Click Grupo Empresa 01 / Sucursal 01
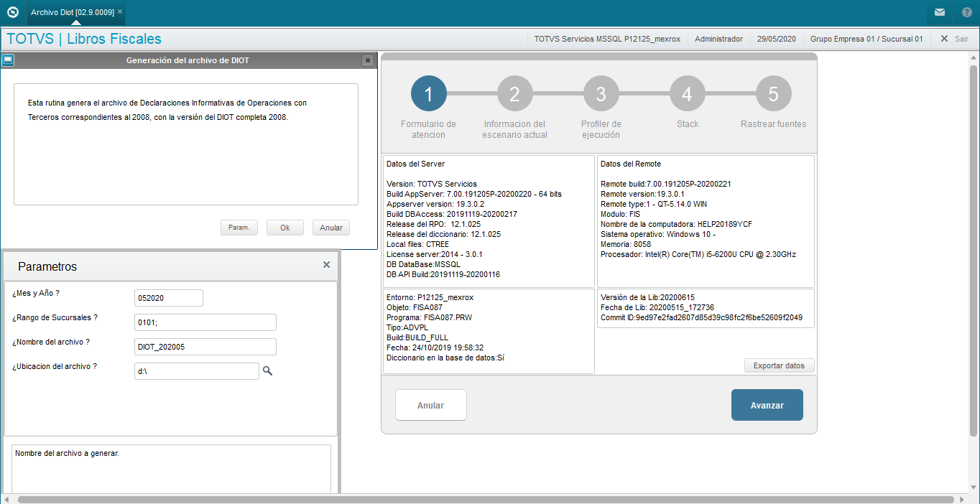This screenshot has width=980, height=504. [866, 39]
